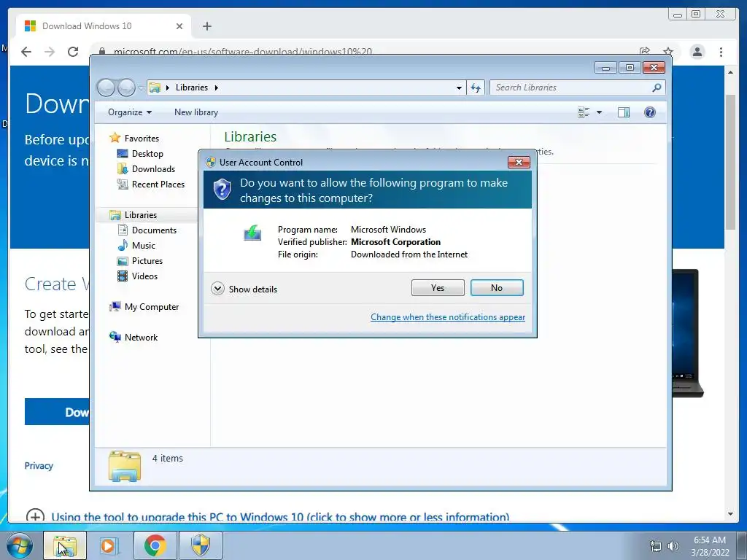Open Chrome three-dot menu
Screen dimensions: 747x560
(x=721, y=52)
